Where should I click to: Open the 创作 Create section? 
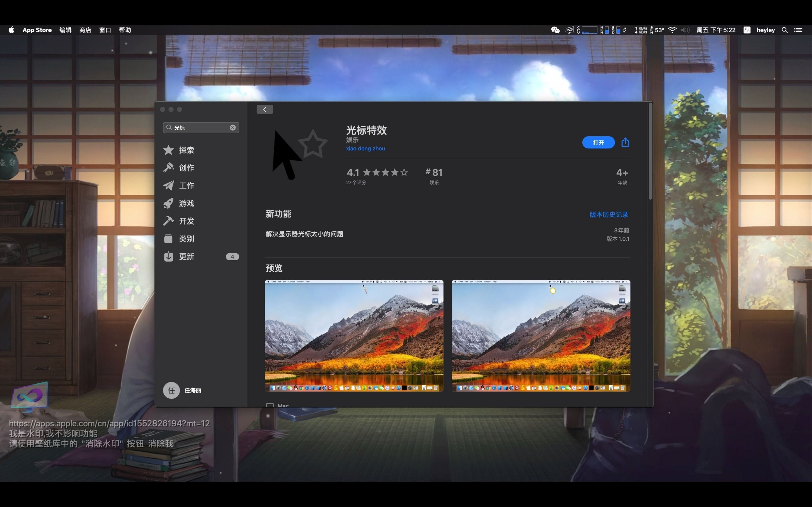(x=186, y=168)
